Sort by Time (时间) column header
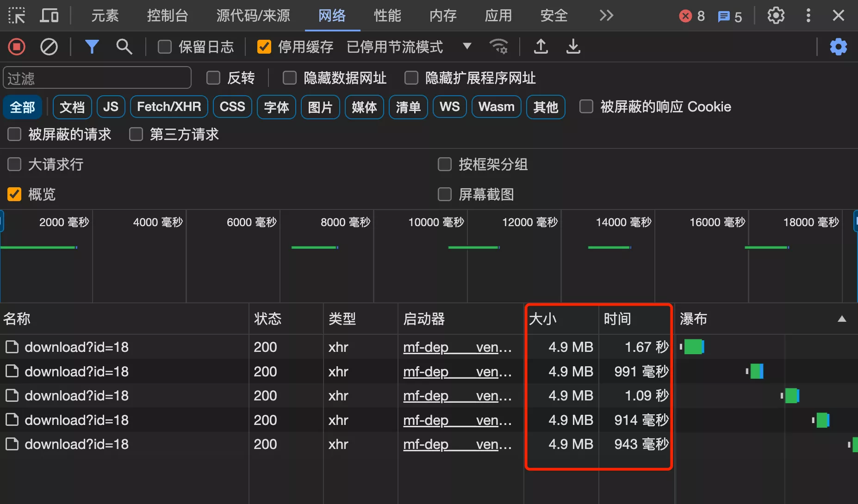The width and height of the screenshot is (858, 504). [x=636, y=319]
